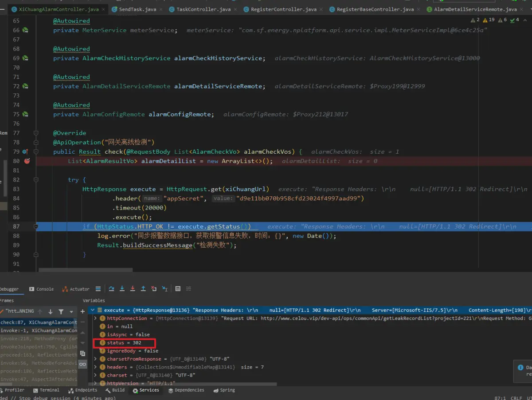
Task: Select the check:87 stack frame
Action: pyautogui.click(x=39, y=322)
